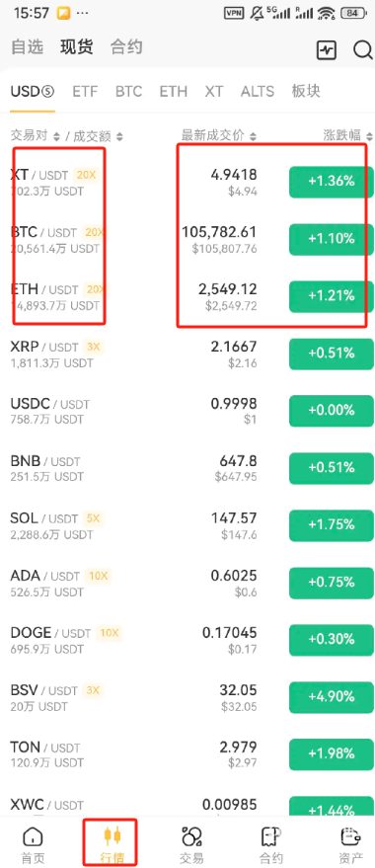
Task: Switch to the 自选 favorites tab
Action: click(27, 47)
